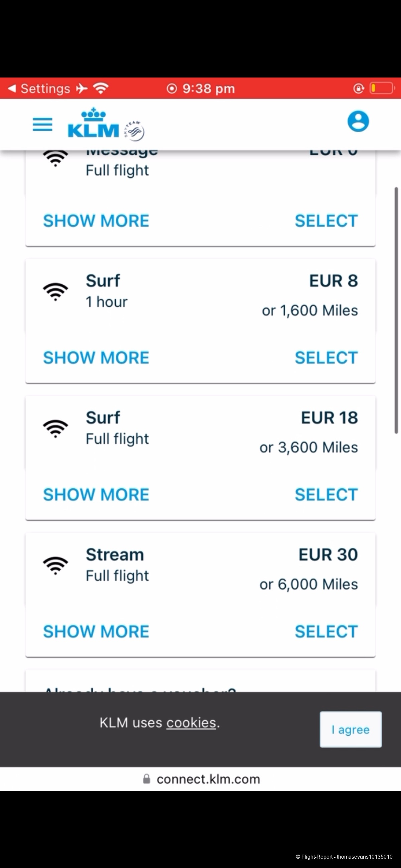Open the hamburger menu

pyautogui.click(x=42, y=124)
